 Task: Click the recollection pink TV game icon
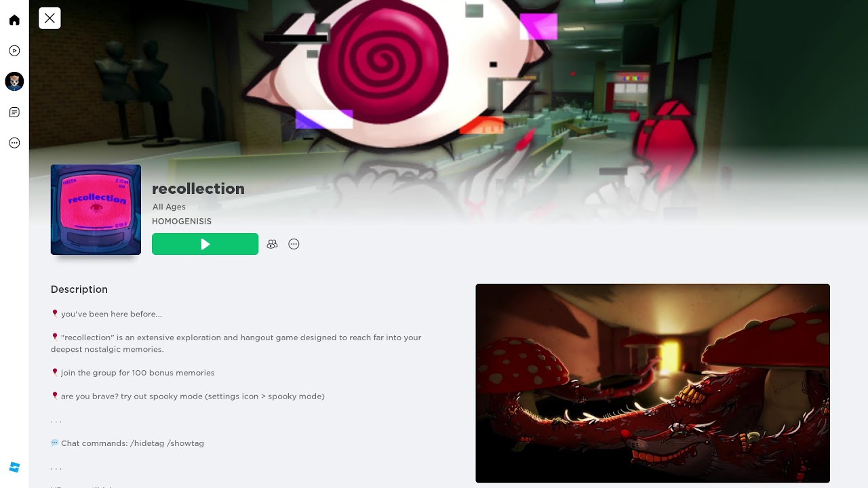pos(96,209)
